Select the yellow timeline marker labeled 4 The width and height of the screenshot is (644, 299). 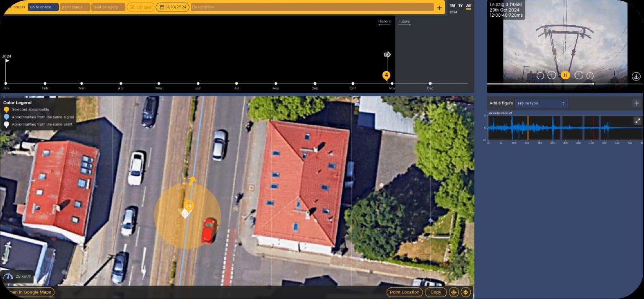(x=386, y=75)
